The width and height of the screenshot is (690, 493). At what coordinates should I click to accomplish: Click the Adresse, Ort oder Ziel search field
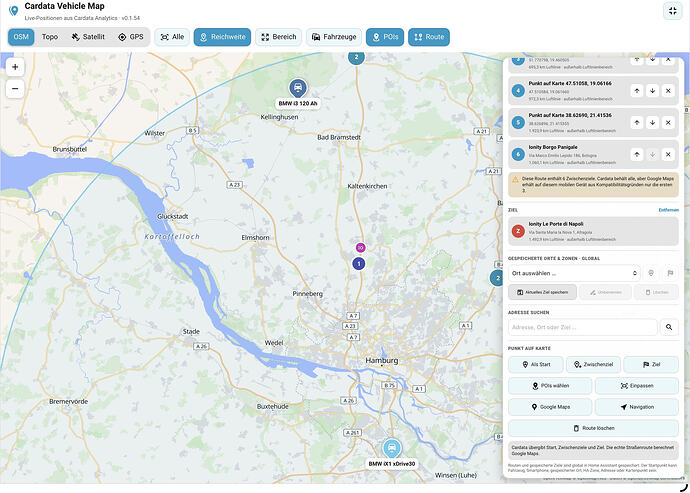[x=583, y=327]
